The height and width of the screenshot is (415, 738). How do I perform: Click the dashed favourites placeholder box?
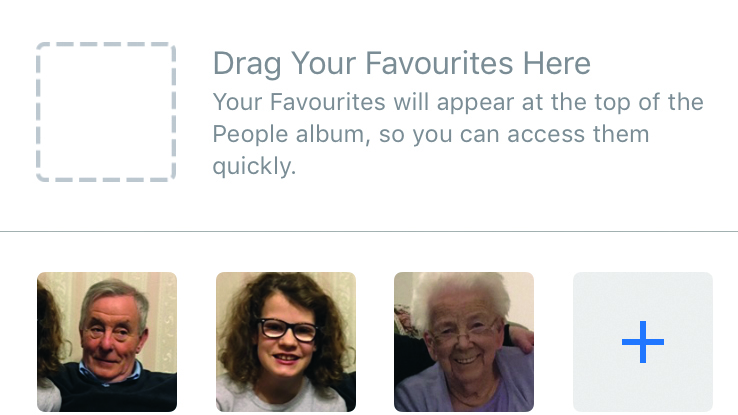click(106, 112)
